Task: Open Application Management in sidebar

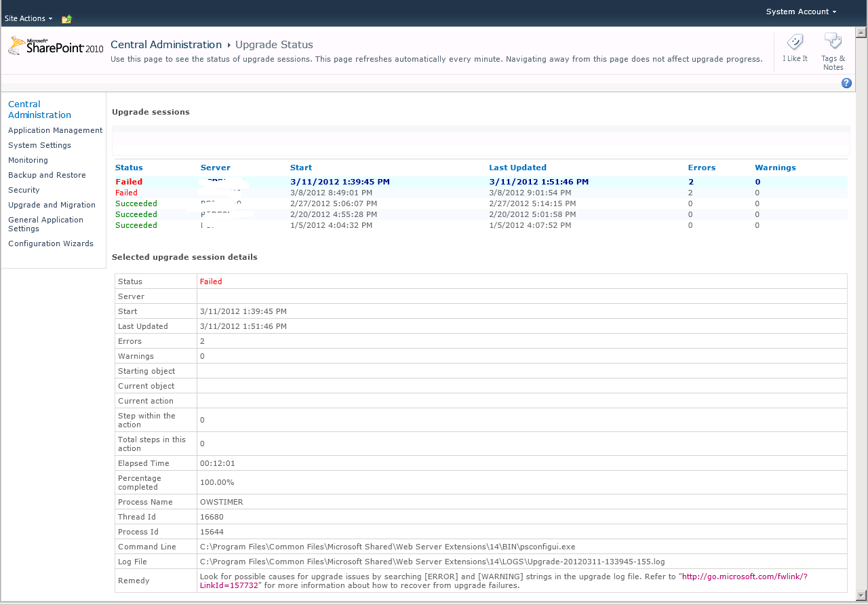Action: tap(55, 130)
